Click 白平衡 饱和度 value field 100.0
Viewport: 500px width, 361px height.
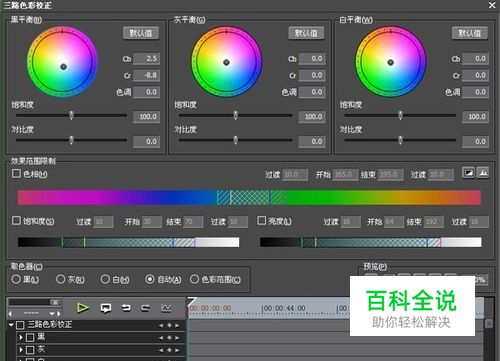475,117
